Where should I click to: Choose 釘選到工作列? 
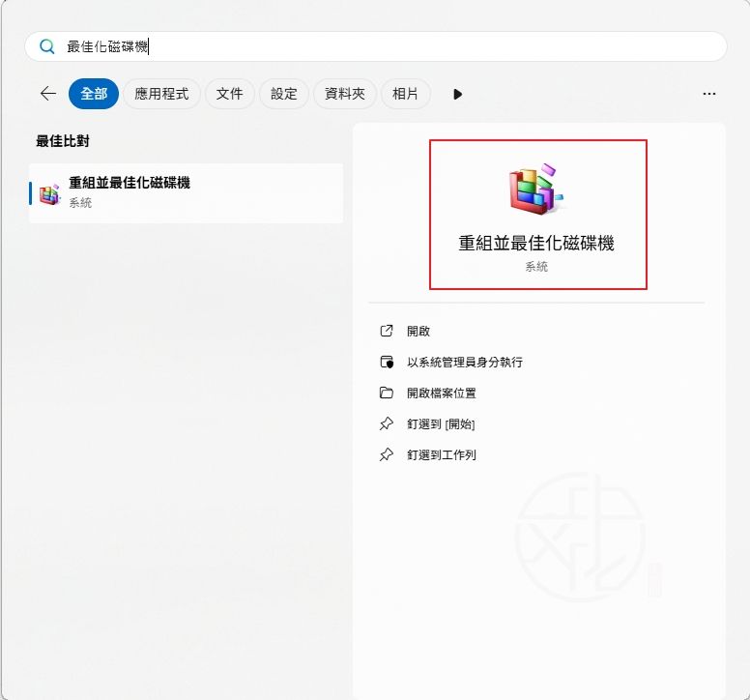click(x=442, y=455)
